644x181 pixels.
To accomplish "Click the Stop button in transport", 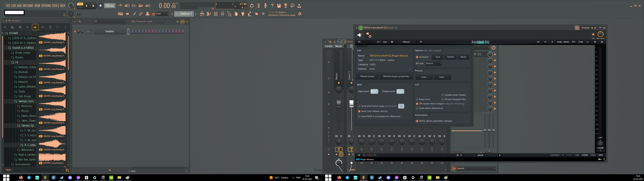I will [93, 6].
